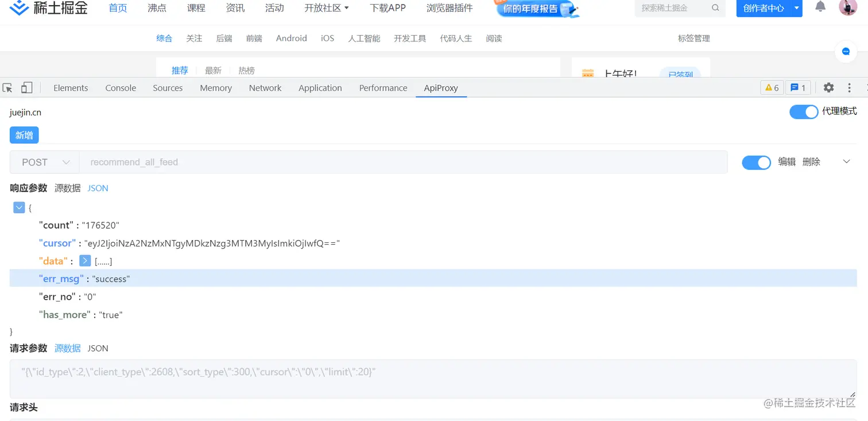Switch to the Elements tab
868x421 pixels.
pyautogui.click(x=71, y=88)
